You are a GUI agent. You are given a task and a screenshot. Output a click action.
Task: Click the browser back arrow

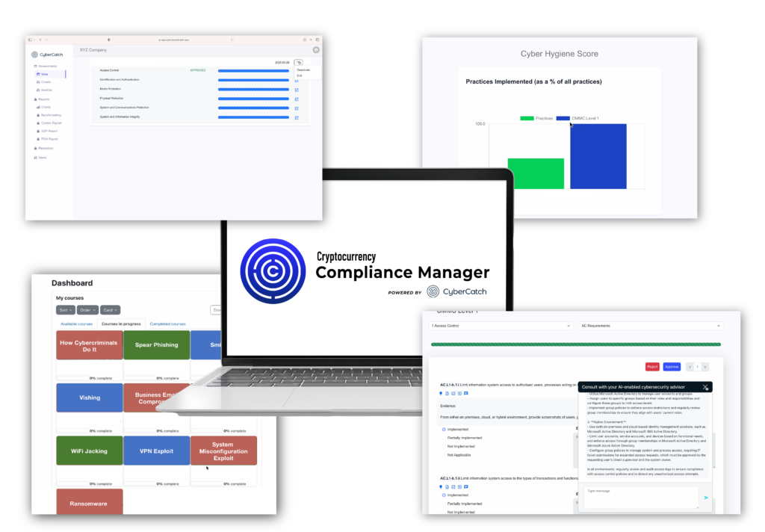pos(40,40)
